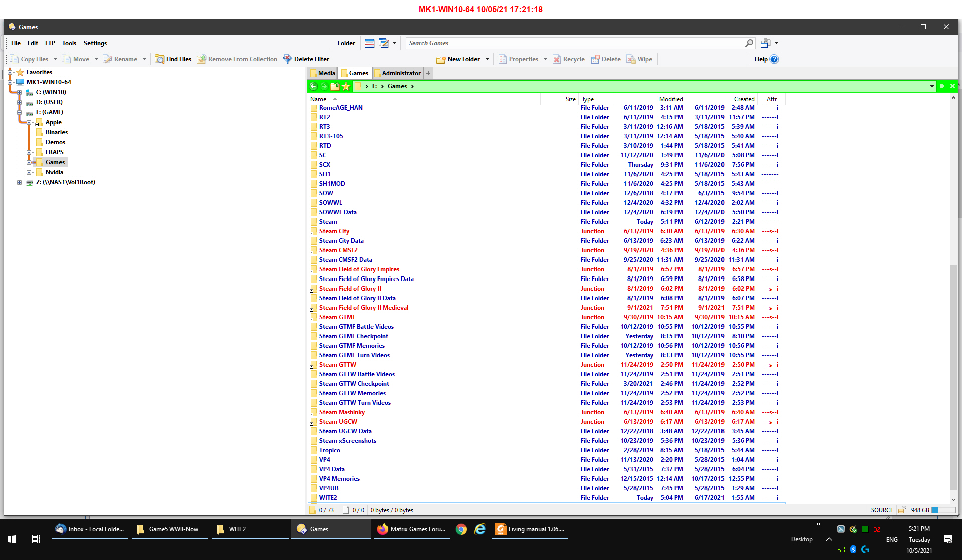
Task: Expand the Nvidia folder node
Action: point(29,172)
